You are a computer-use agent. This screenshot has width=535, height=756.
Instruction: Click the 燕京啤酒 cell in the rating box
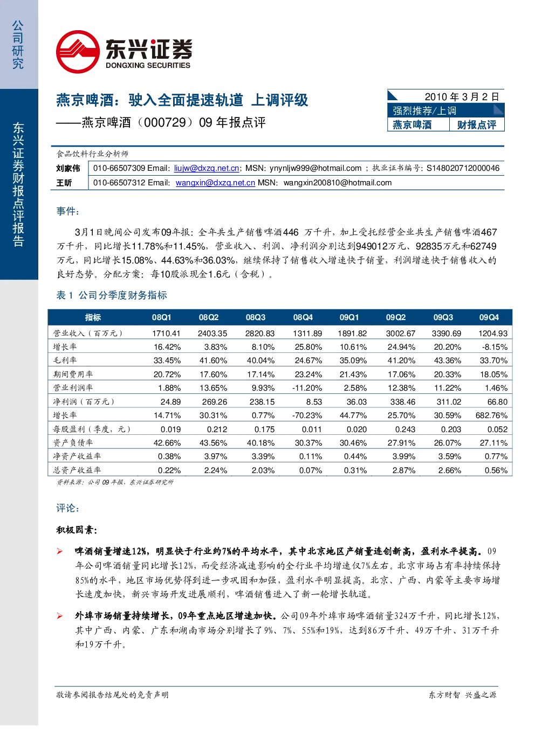tap(412, 124)
